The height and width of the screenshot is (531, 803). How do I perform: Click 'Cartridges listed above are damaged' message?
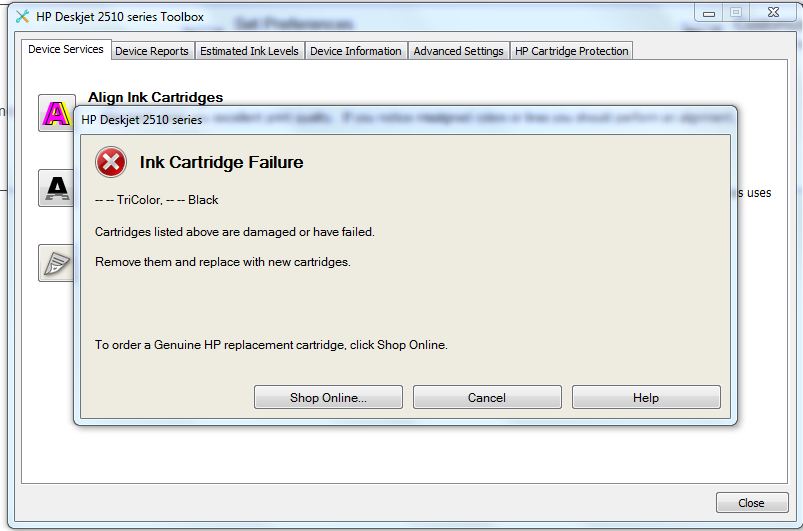click(235, 232)
